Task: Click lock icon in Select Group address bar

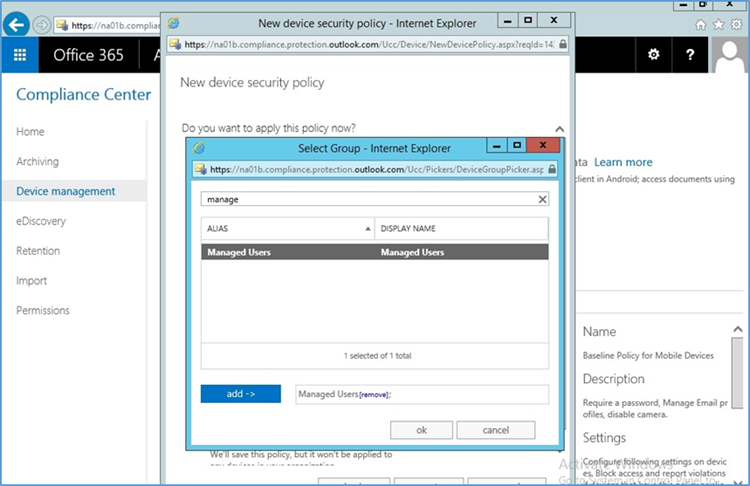Action: point(551,169)
